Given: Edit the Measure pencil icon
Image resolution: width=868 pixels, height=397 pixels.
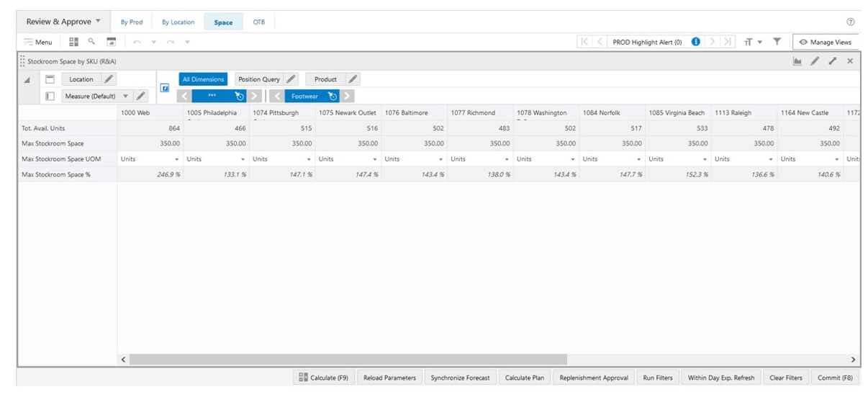Looking at the screenshot, I should click(141, 96).
